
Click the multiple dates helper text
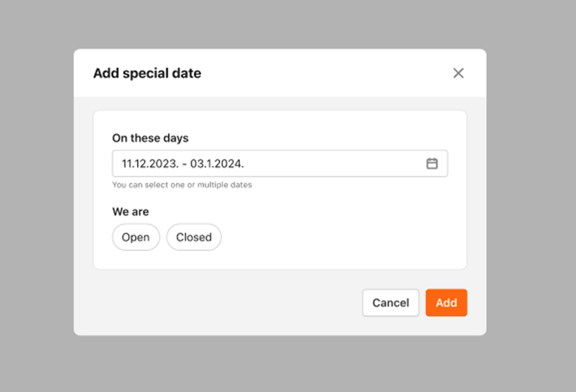(x=182, y=185)
